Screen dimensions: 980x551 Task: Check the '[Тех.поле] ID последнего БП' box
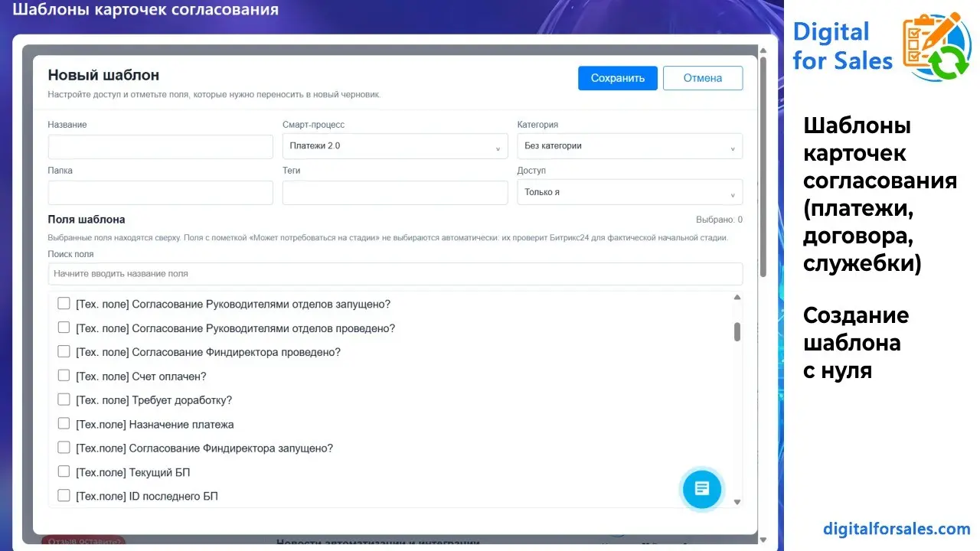click(x=64, y=495)
